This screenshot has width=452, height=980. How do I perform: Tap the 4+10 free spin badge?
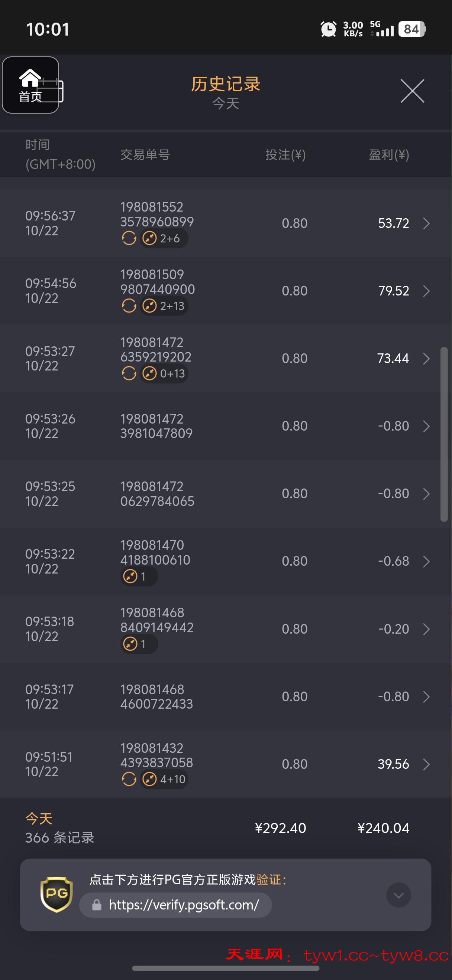click(x=164, y=779)
